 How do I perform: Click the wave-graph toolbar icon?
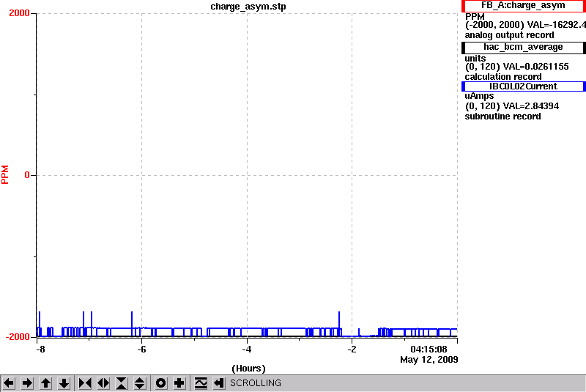pyautogui.click(x=201, y=383)
